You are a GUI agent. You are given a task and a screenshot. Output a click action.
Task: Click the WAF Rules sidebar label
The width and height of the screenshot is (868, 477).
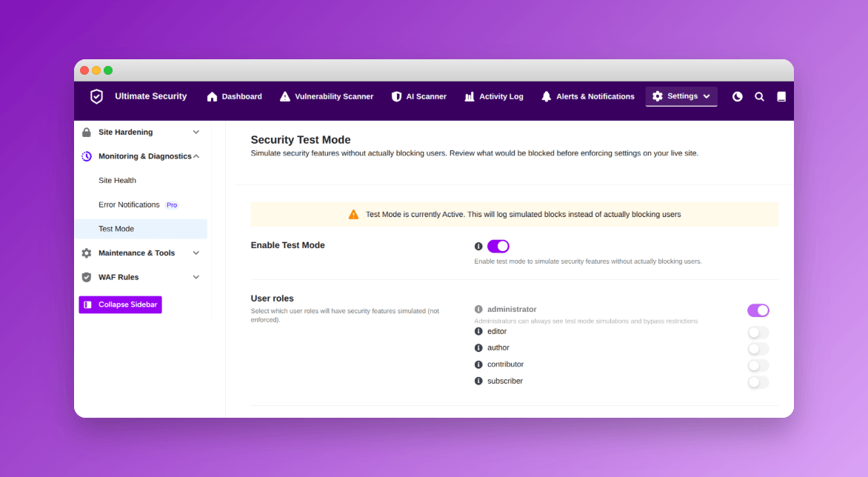(118, 277)
